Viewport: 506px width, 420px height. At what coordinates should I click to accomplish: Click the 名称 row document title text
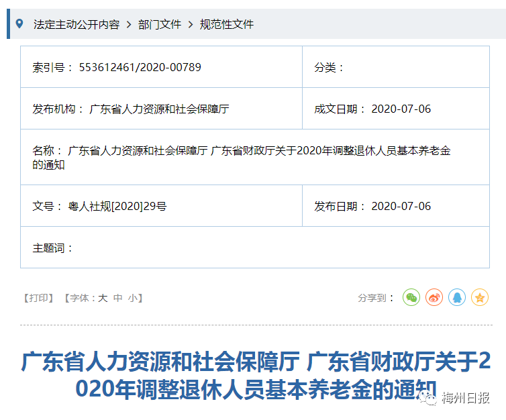tap(242, 158)
